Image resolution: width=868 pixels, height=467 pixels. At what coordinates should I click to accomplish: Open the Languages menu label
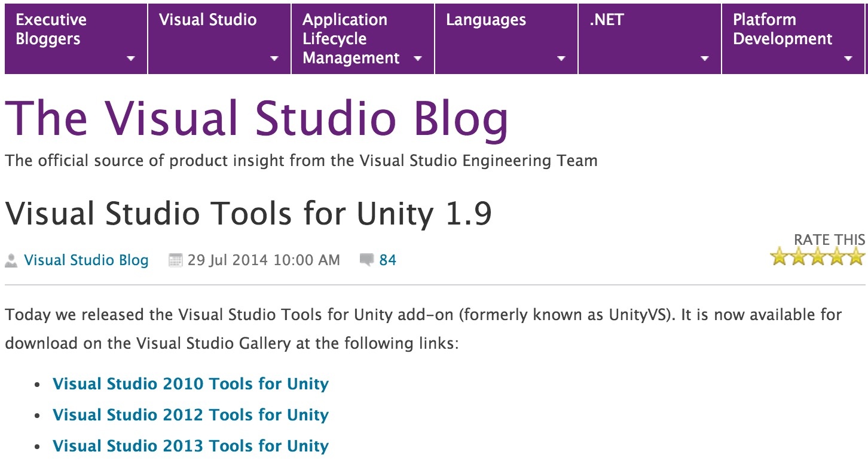pyautogui.click(x=486, y=20)
